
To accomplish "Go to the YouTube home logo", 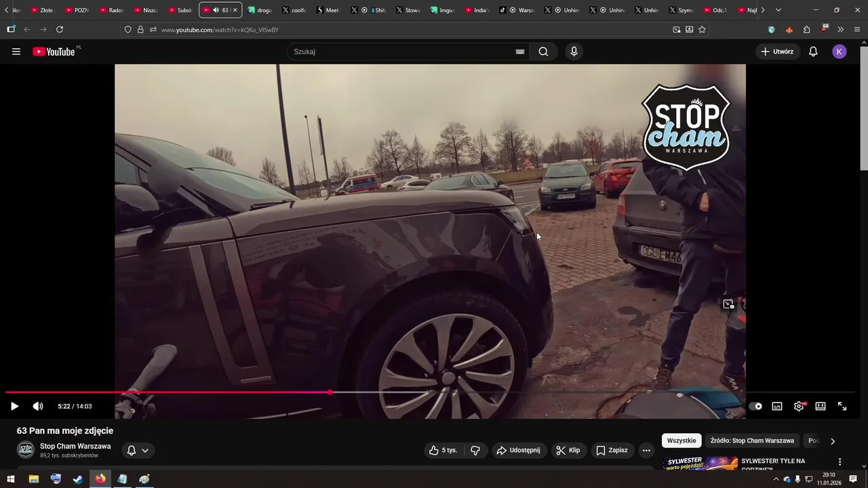I will pyautogui.click(x=54, y=52).
